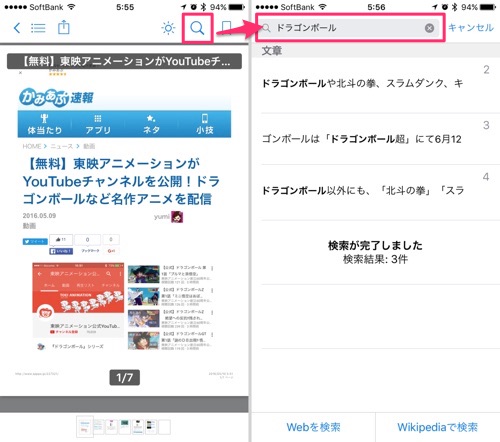Screen dimensions: 500x442
Task: Click the 動画 breadcrumb link
Action: pyautogui.click(x=89, y=146)
